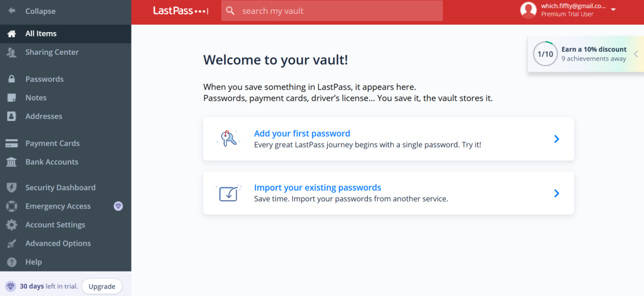644x296 pixels.
Task: Click the Advanced Options rocket icon
Action: (11, 244)
